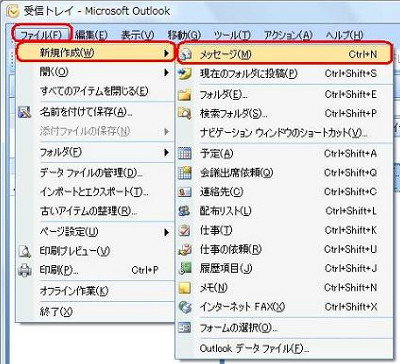Choose インポートとエクスポート(T)

tap(95, 192)
